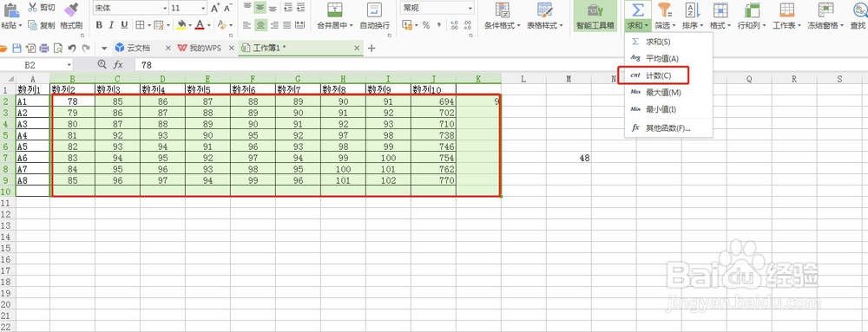The image size is (868, 332).
Task: Click the decrease decimal places icon
Action: click(467, 25)
